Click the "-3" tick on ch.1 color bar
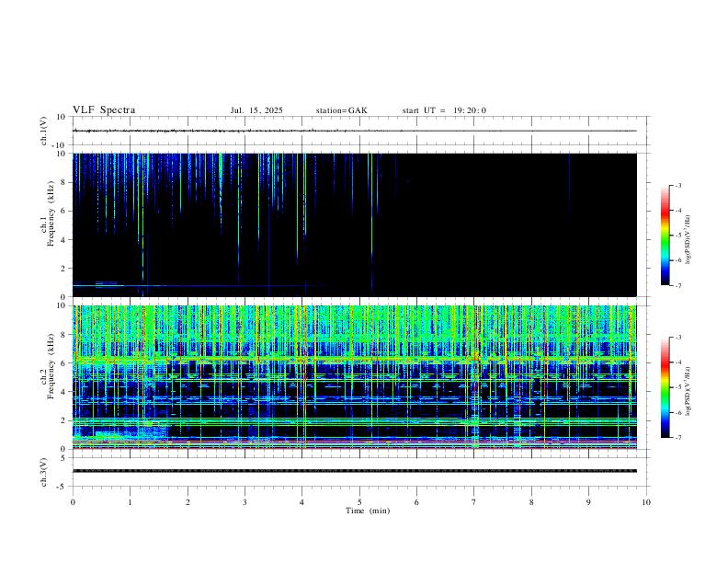Screen dimensions: 728x563 click(678, 185)
